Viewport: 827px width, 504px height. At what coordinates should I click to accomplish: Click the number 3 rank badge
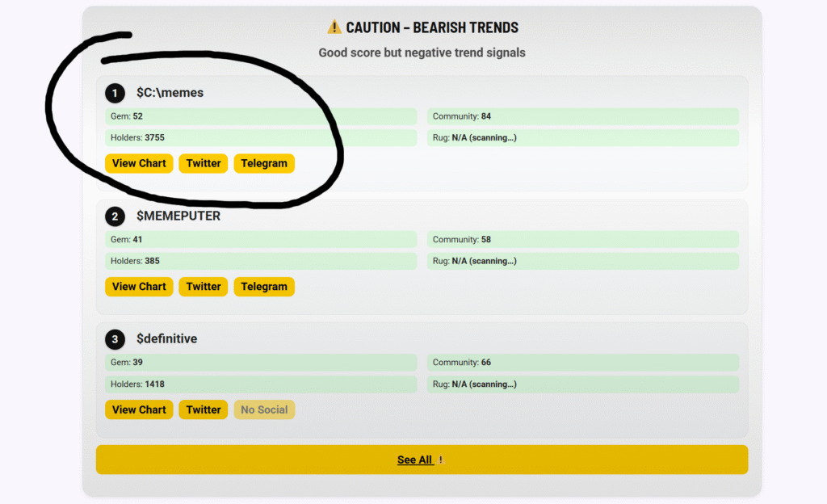click(x=115, y=339)
